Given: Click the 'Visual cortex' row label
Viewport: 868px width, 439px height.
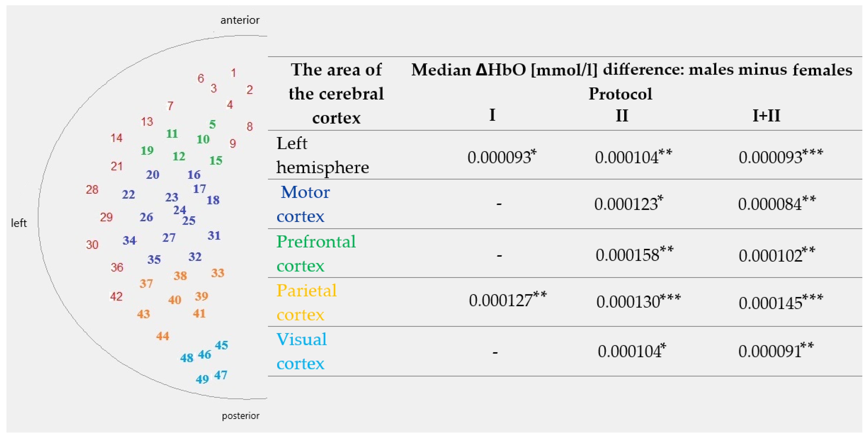Looking at the screenshot, I should click(x=301, y=351).
